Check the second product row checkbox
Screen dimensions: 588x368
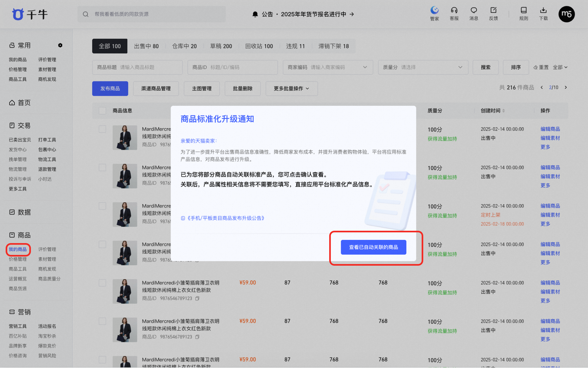pos(102,167)
